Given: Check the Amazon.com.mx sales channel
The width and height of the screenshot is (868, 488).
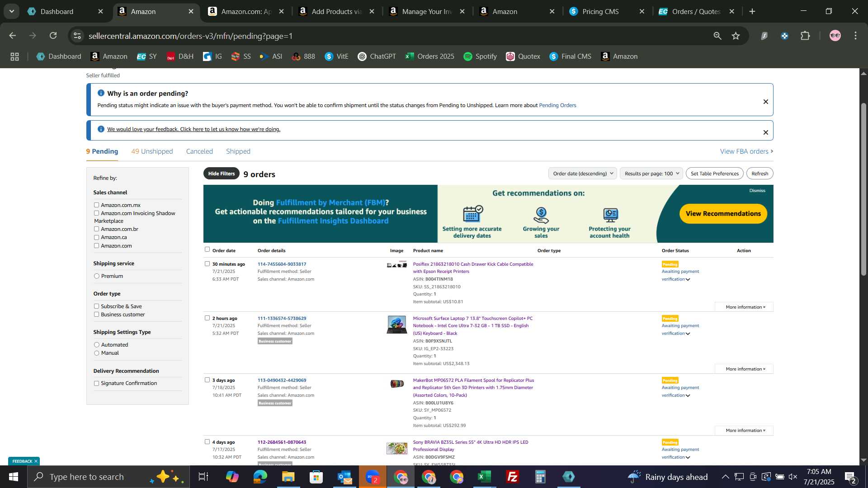Looking at the screenshot, I should [x=96, y=205].
